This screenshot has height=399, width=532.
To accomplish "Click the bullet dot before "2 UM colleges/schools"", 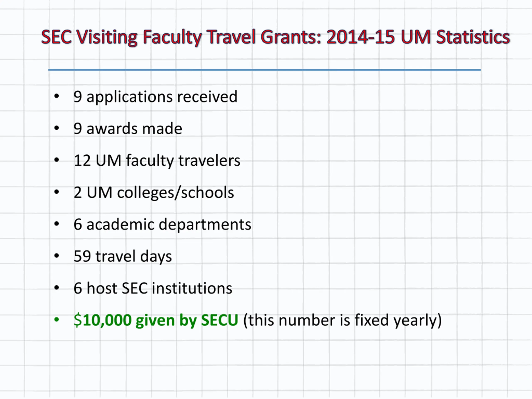I will click(x=57, y=192).
